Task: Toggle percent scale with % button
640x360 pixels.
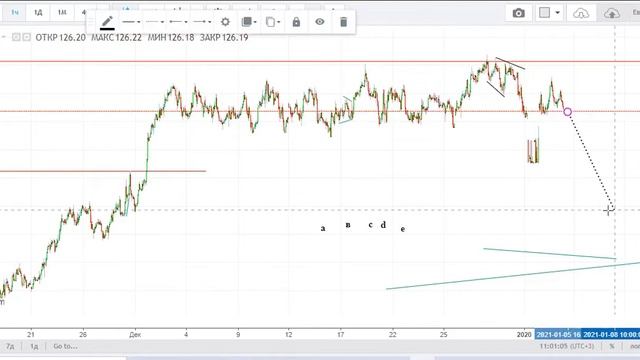Action: (611, 346)
